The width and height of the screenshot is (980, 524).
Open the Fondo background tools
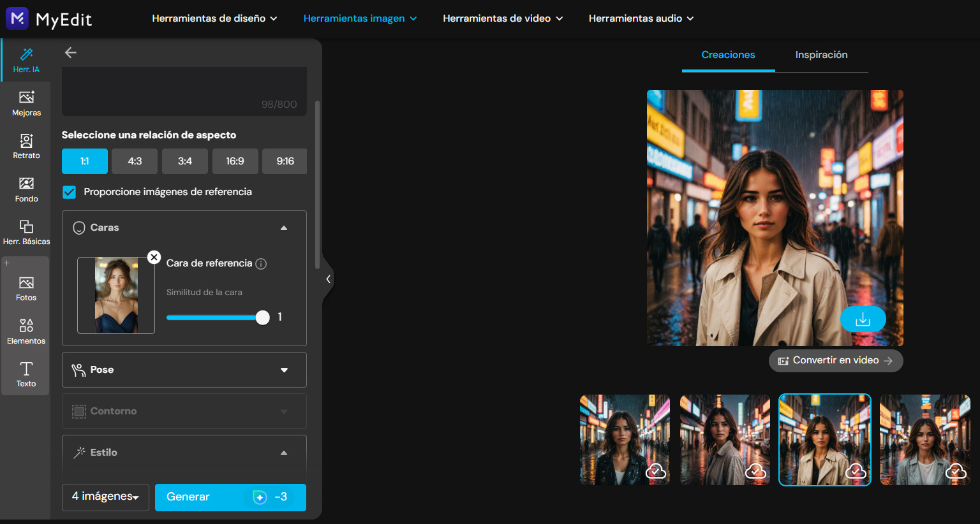coord(26,189)
